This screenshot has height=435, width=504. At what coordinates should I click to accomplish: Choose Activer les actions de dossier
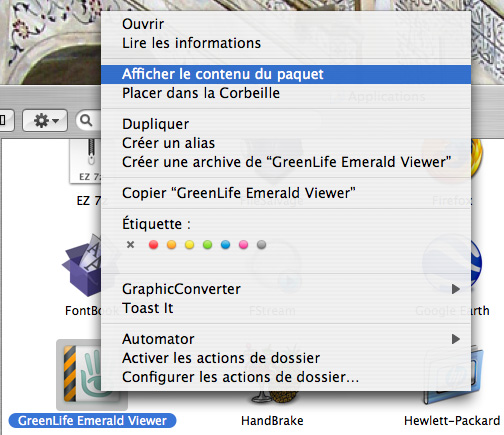click(x=286, y=358)
